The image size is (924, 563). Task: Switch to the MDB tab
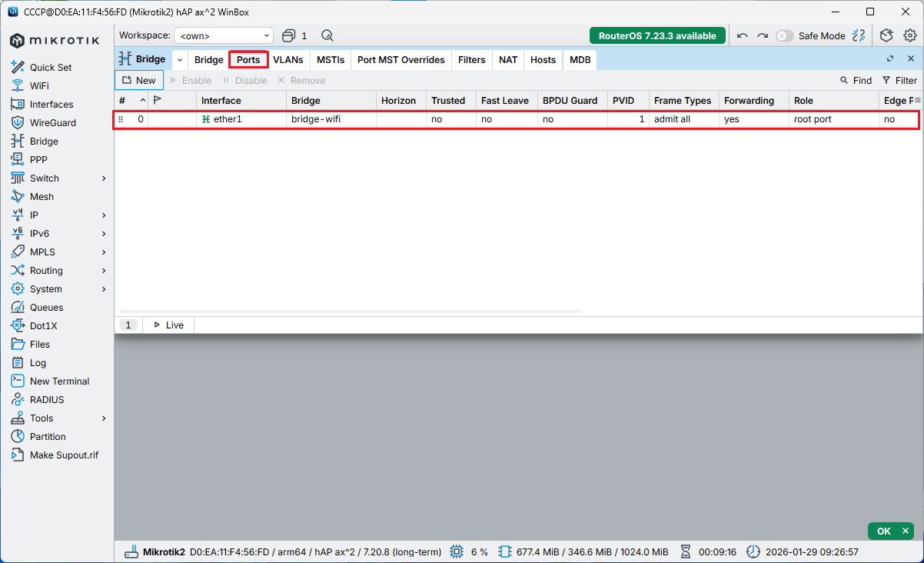[x=580, y=60]
